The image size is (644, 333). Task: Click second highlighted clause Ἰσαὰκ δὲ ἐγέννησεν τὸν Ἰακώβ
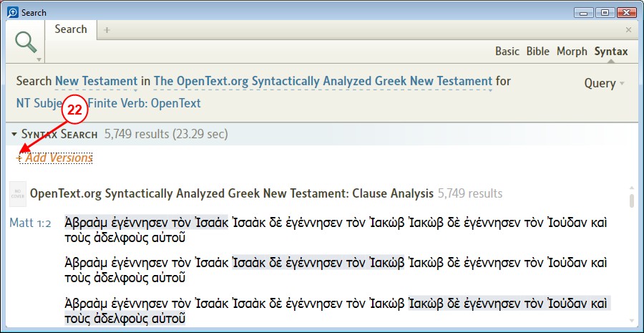pos(318,262)
